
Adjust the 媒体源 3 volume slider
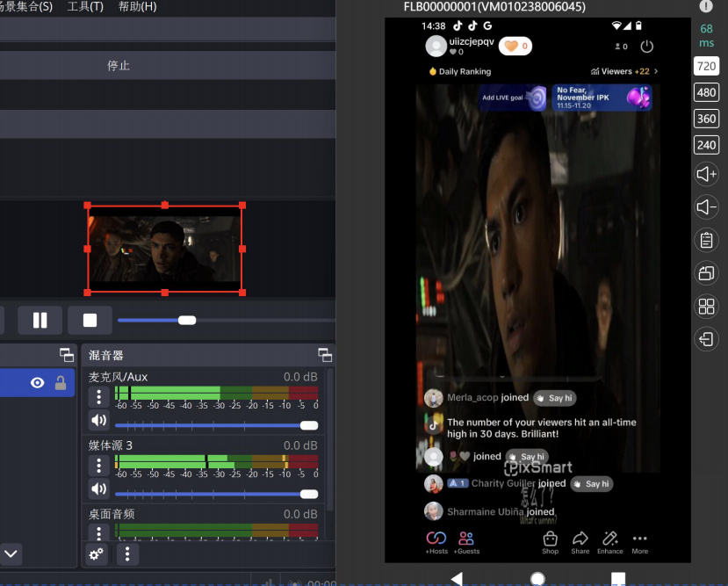pyautogui.click(x=309, y=494)
